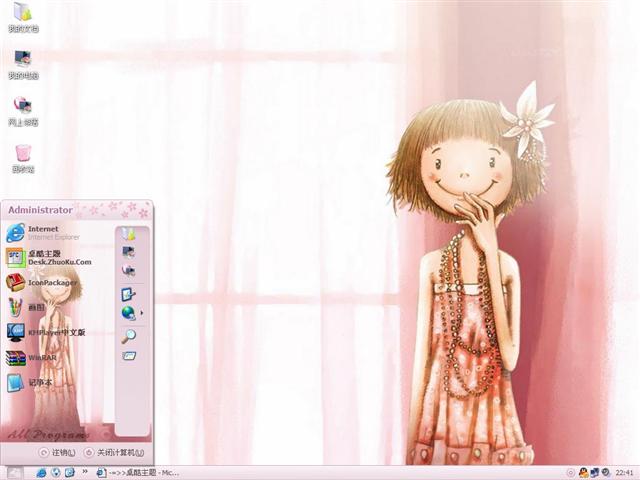Switch to the 桌酷主题 taskbar window button

point(138,473)
